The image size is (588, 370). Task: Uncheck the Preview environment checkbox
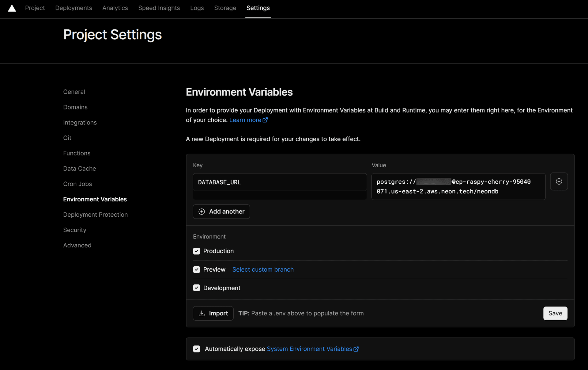click(196, 269)
